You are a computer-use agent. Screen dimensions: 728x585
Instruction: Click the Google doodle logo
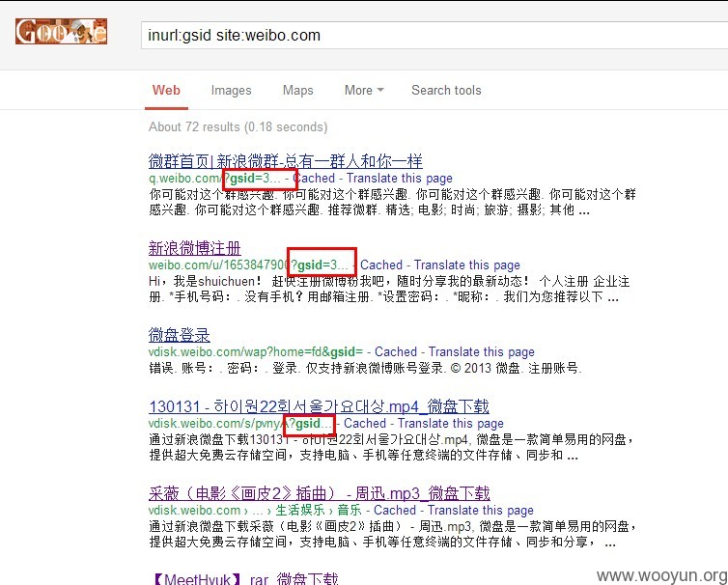click(61, 32)
